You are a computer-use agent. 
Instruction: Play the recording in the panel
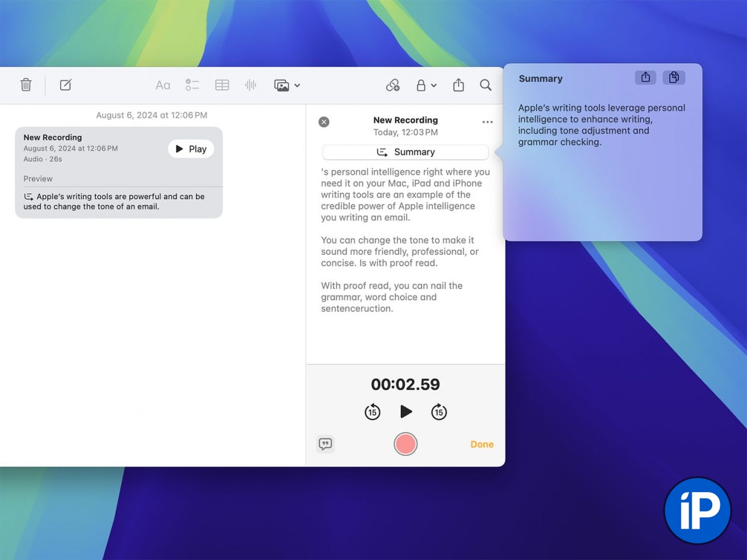tap(406, 411)
